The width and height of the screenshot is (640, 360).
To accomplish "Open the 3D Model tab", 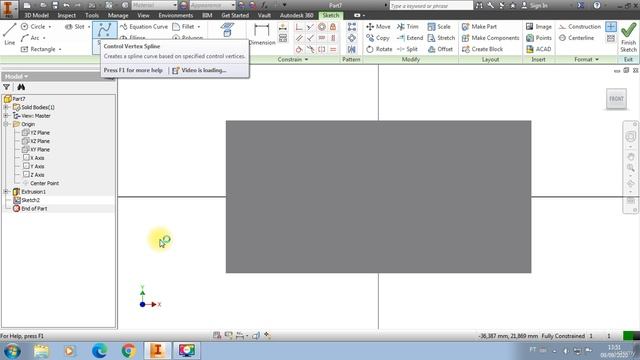I will pos(36,16).
